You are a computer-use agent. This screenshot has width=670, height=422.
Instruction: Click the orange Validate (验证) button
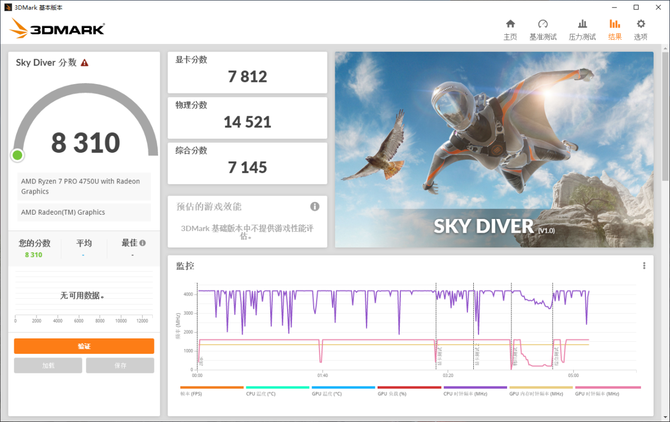(x=84, y=346)
